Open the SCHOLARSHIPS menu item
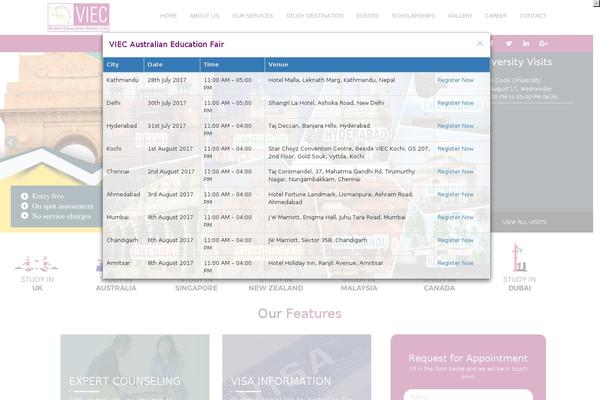 413,16
